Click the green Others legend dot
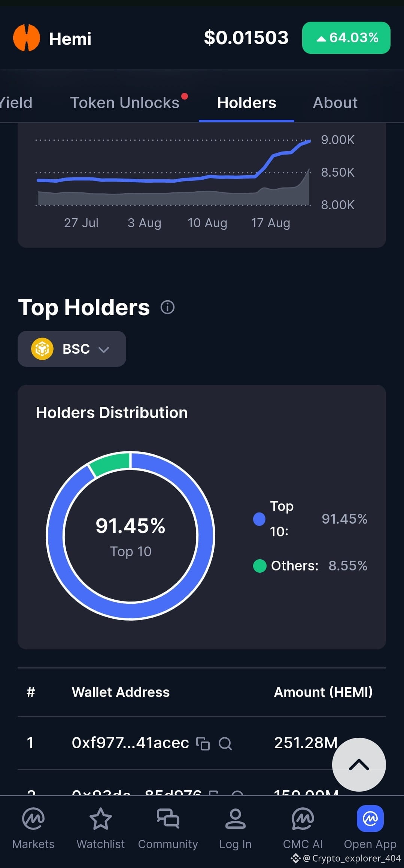The image size is (404, 868). [259, 566]
